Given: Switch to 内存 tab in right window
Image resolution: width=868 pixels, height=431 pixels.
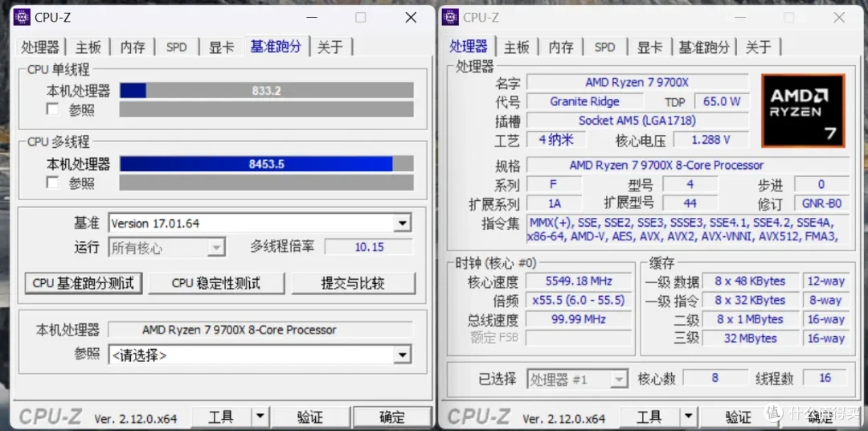Looking at the screenshot, I should [x=561, y=47].
